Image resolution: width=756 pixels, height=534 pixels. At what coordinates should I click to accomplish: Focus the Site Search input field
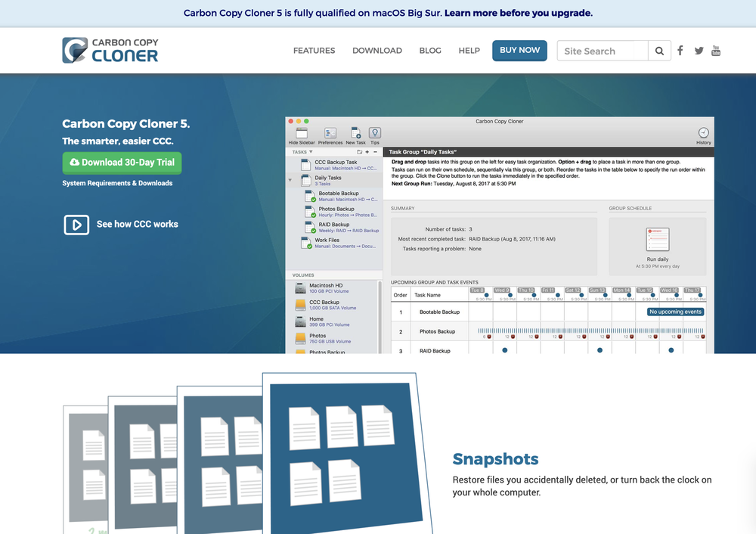603,51
